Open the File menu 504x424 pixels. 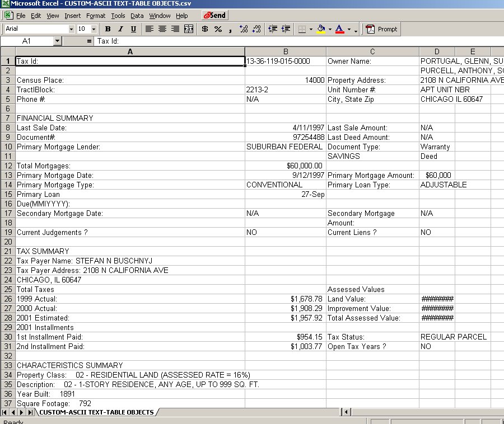(21, 16)
